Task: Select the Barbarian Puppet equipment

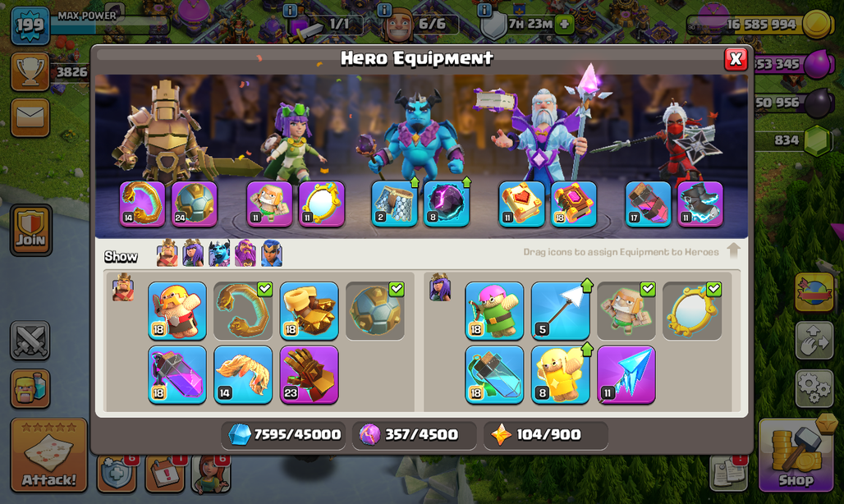Action: 177,311
